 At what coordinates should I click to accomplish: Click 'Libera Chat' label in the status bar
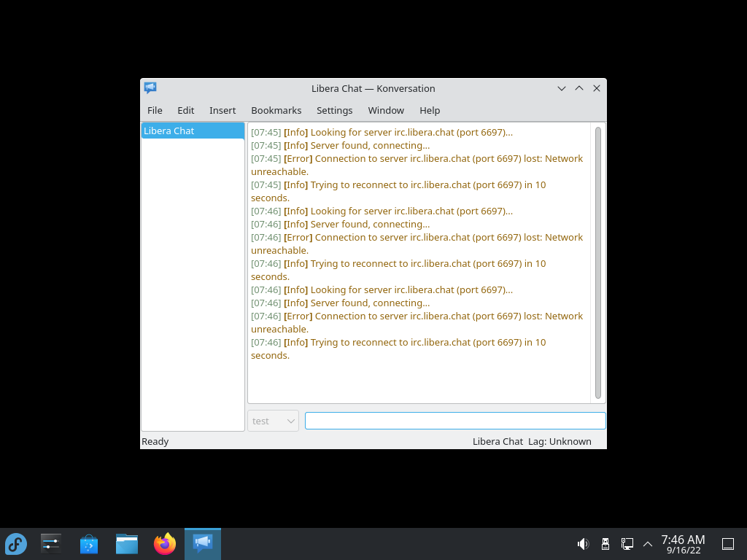pos(498,441)
